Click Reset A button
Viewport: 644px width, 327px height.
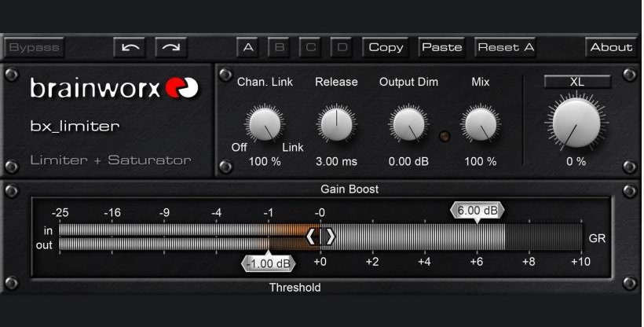506,47
